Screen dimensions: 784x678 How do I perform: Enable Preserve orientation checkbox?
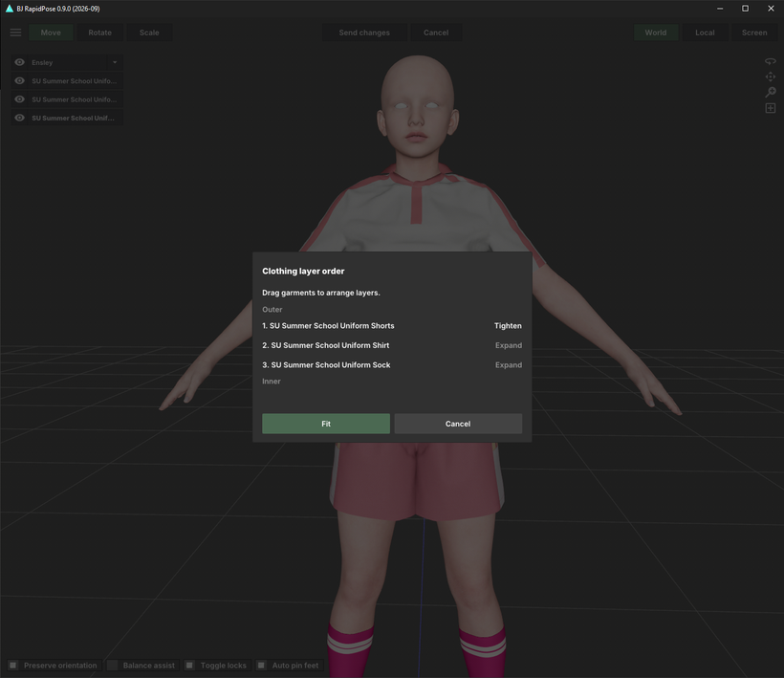pyautogui.click(x=13, y=665)
